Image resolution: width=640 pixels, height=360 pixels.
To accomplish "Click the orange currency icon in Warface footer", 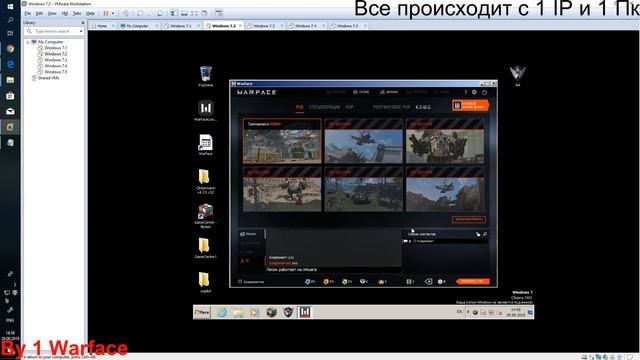I will point(326,282).
